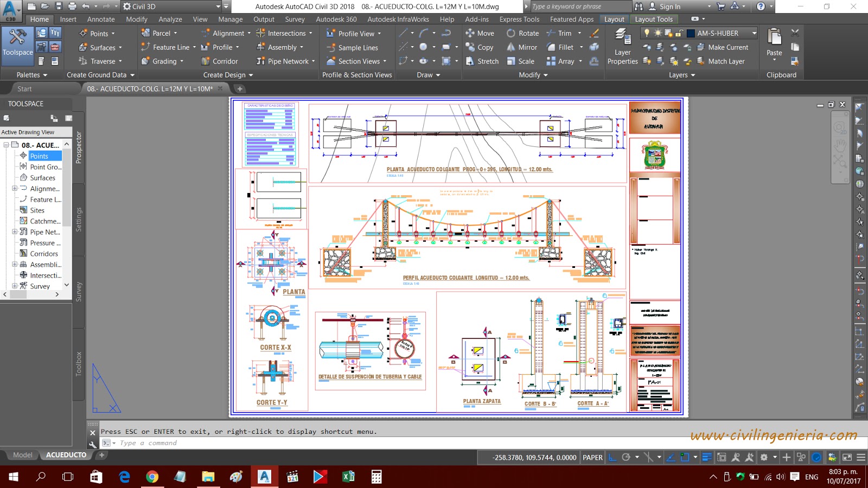Select the Traverse tool icon
This screenshot has width=868, height=488.
[83, 61]
